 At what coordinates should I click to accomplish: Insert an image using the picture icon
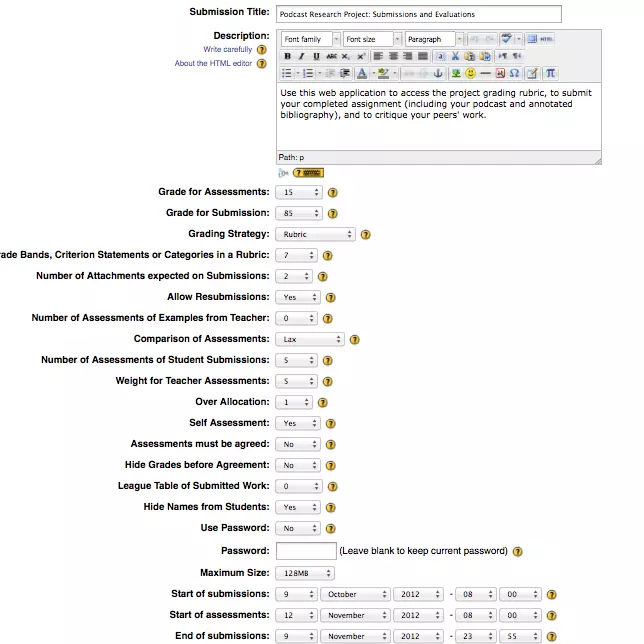point(455,73)
